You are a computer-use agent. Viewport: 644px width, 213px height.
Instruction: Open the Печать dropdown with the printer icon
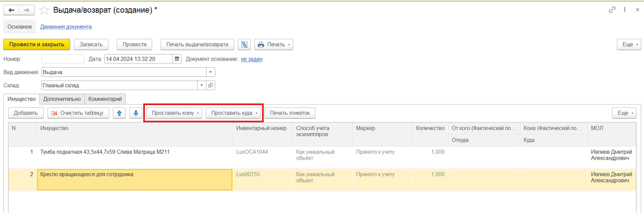point(274,44)
